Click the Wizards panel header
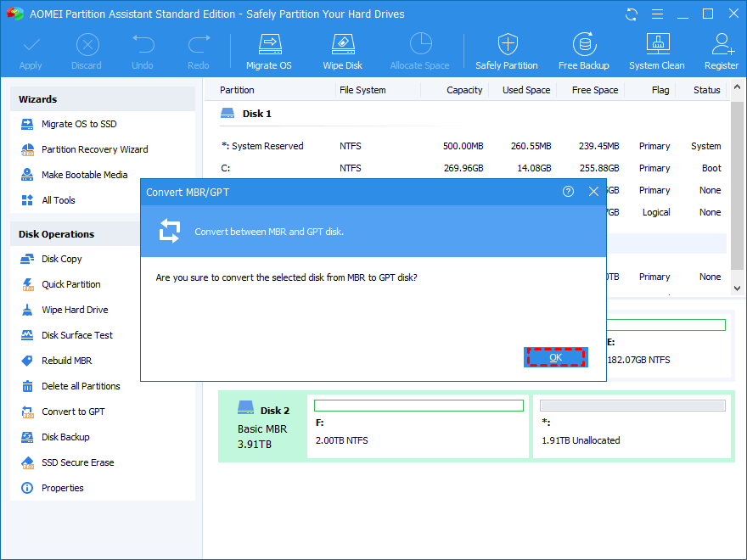The height and width of the screenshot is (560, 747). point(103,99)
